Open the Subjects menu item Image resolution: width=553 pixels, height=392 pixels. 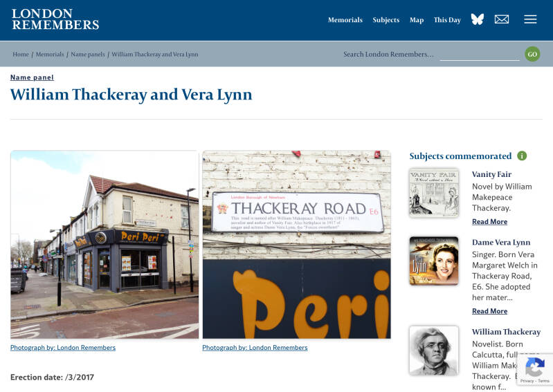pos(386,20)
